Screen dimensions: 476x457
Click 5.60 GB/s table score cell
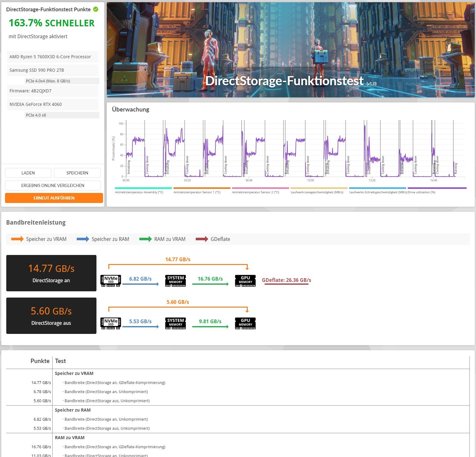(42, 401)
